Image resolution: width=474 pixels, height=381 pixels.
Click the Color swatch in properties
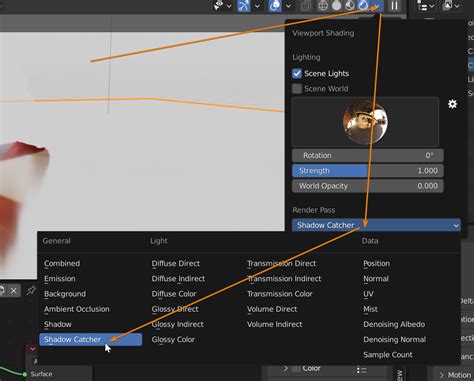(296, 369)
